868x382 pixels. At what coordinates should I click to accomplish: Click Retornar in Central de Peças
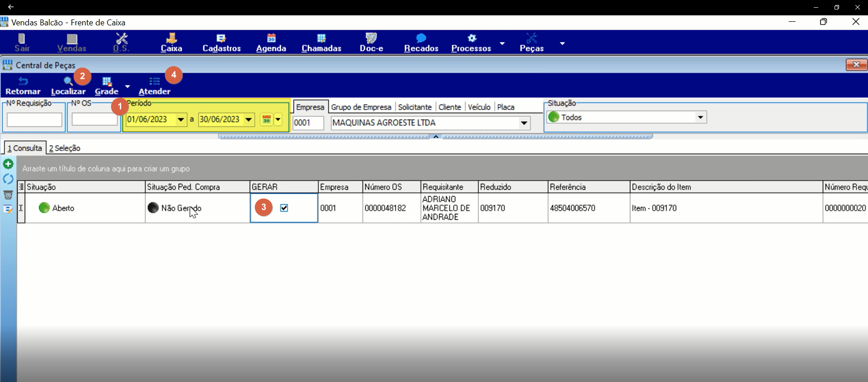coord(23,86)
